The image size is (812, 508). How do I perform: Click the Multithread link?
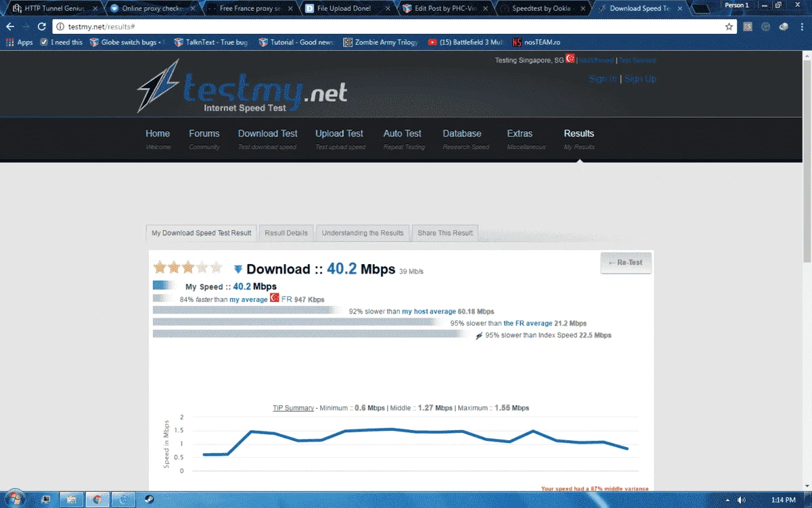[596, 60]
